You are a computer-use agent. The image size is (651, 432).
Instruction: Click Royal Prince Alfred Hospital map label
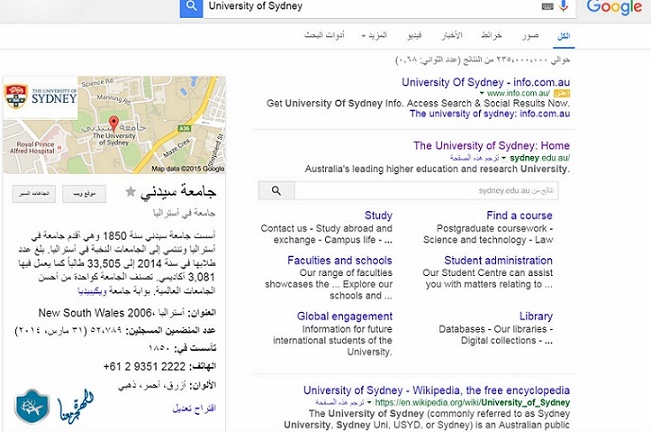click(32, 147)
